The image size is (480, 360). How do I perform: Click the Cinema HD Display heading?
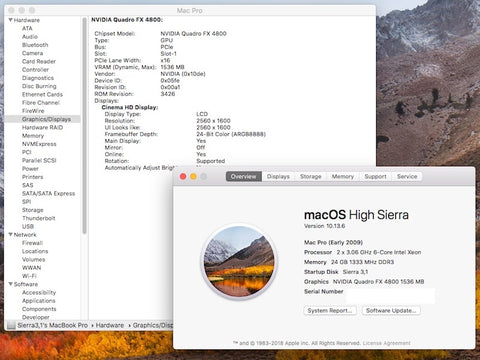coord(130,107)
